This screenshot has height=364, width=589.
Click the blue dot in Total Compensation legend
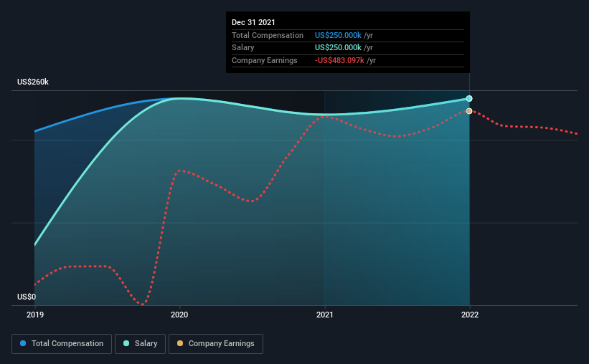(x=23, y=343)
